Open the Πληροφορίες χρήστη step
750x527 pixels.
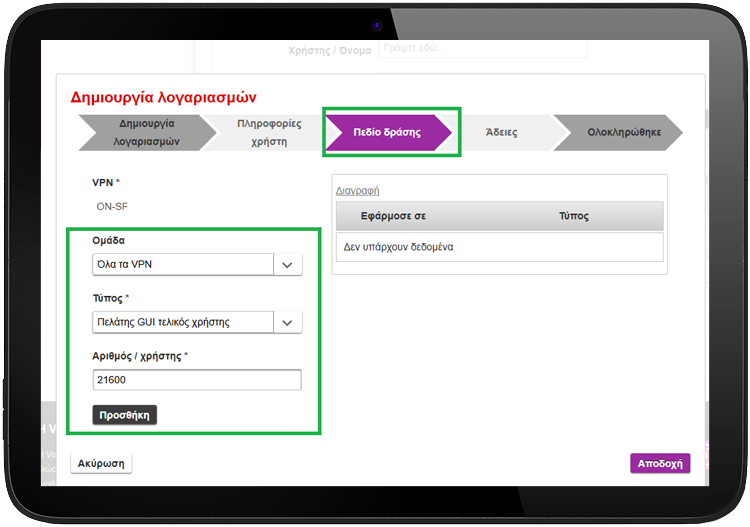click(269, 132)
